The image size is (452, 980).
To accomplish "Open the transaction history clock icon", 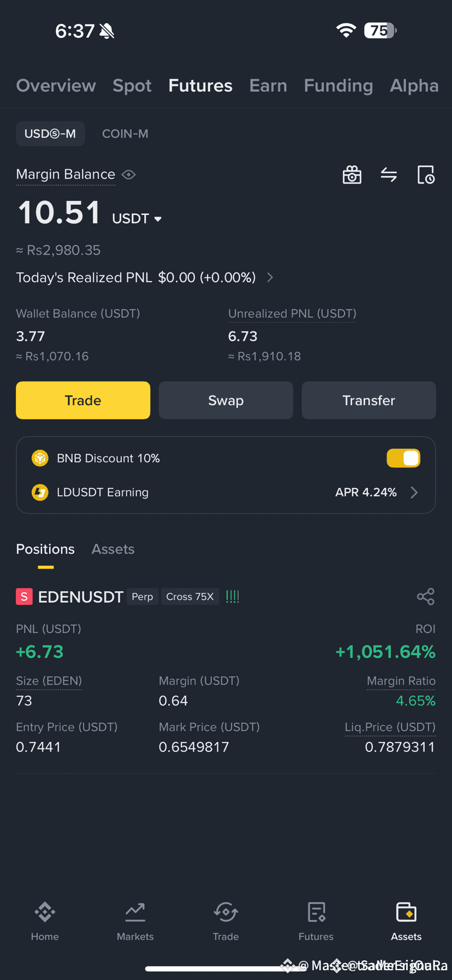I will pyautogui.click(x=426, y=175).
